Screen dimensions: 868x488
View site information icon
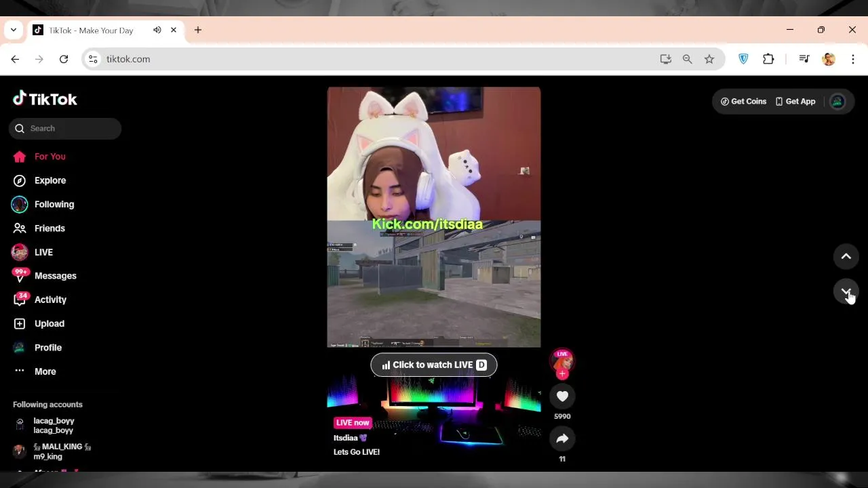click(x=94, y=59)
